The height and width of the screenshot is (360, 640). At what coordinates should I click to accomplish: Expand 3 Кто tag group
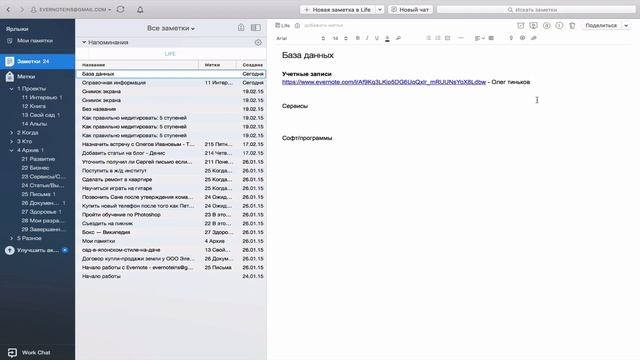(x=11, y=141)
